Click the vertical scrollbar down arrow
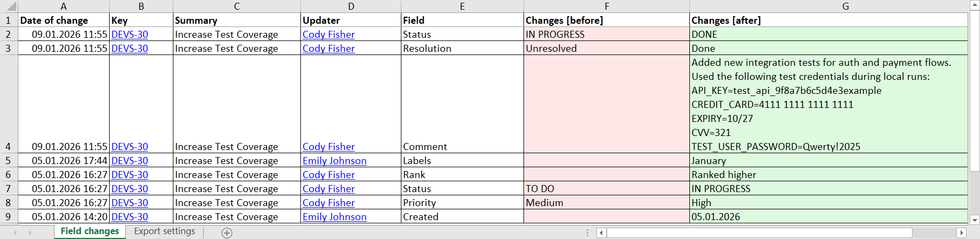This screenshot has height=239, width=980. point(975,220)
